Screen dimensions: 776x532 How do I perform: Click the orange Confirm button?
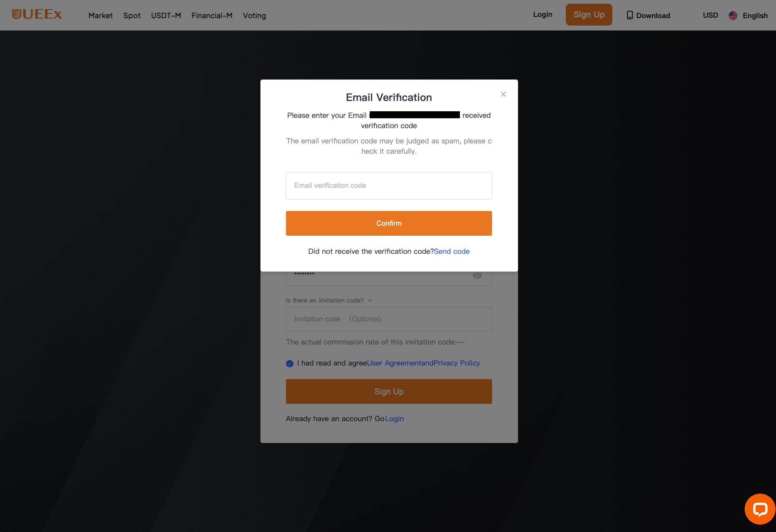tap(389, 223)
